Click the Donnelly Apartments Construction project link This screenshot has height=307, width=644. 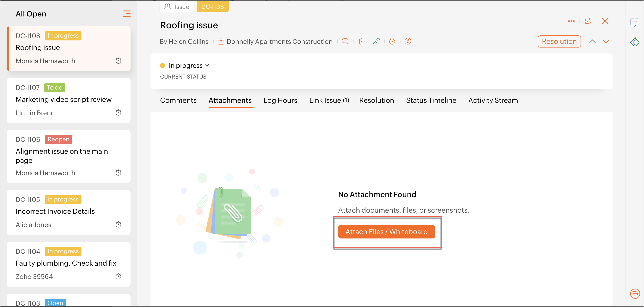[279, 42]
